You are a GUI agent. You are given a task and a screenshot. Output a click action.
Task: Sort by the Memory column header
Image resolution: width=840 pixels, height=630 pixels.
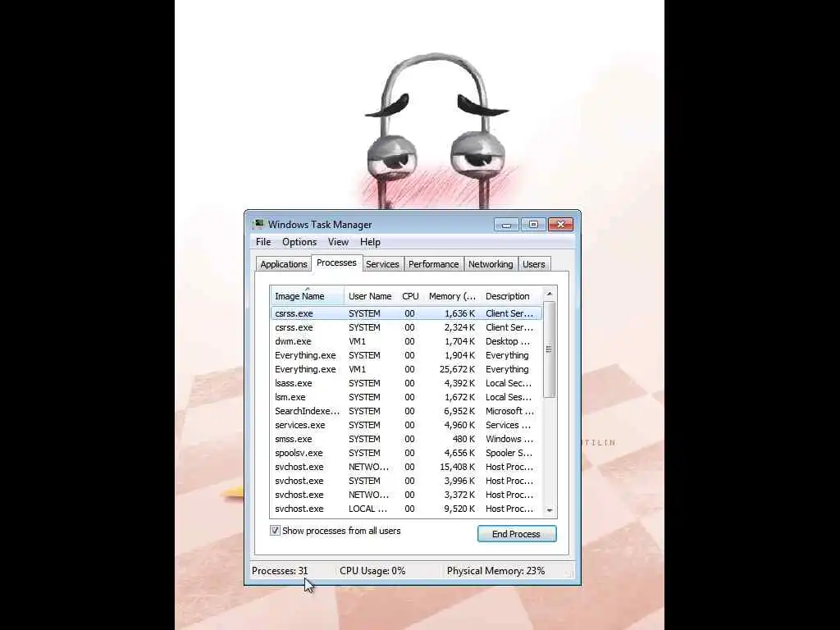pos(452,295)
